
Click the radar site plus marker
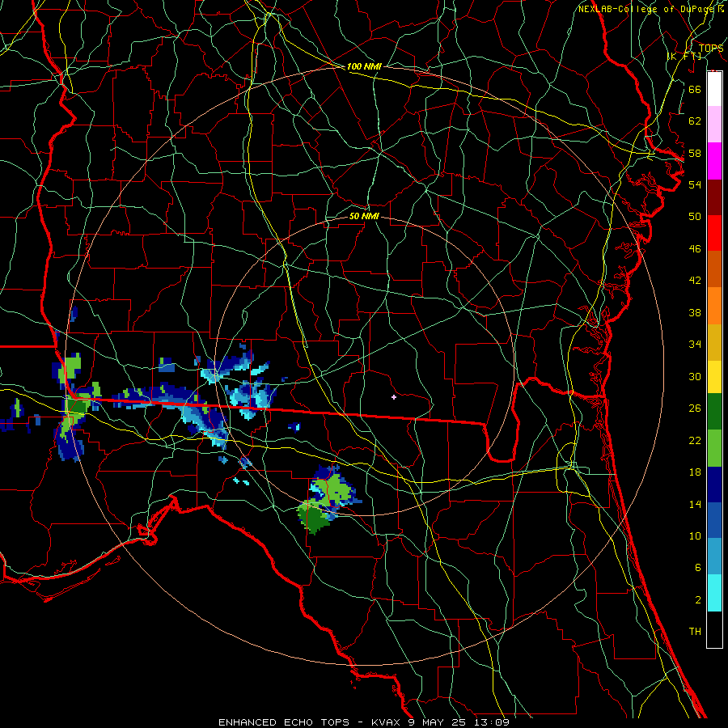point(394,397)
